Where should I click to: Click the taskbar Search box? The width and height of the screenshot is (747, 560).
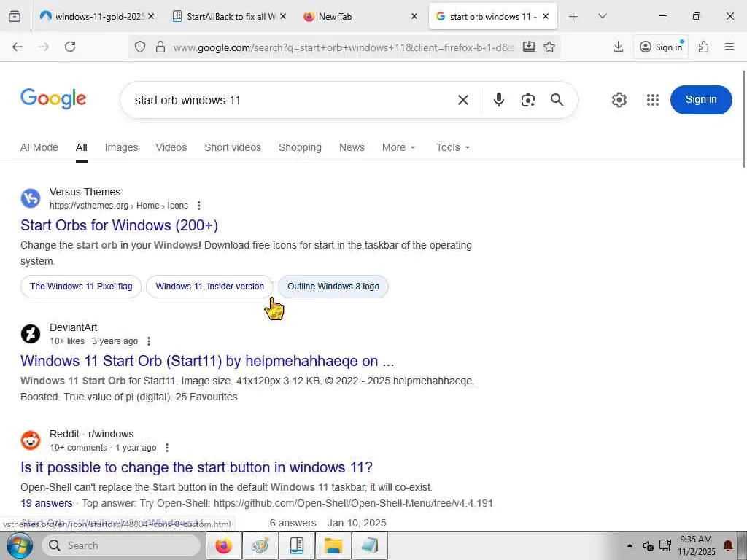122,545
